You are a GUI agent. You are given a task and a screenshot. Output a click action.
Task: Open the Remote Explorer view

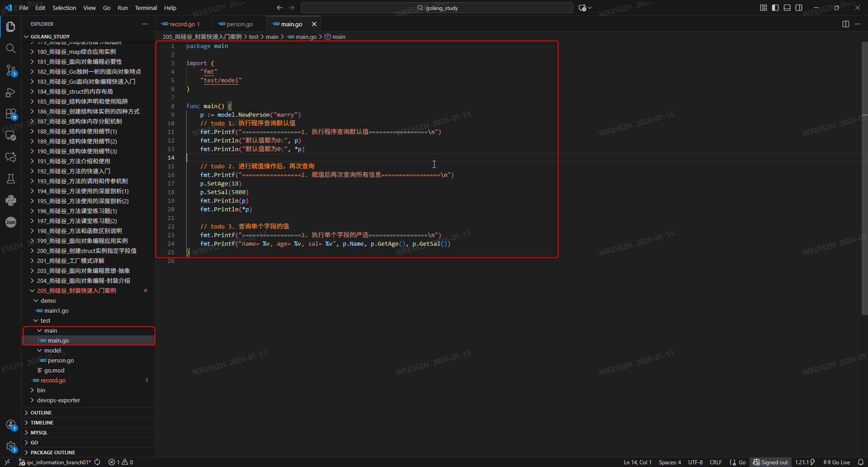[x=11, y=135]
